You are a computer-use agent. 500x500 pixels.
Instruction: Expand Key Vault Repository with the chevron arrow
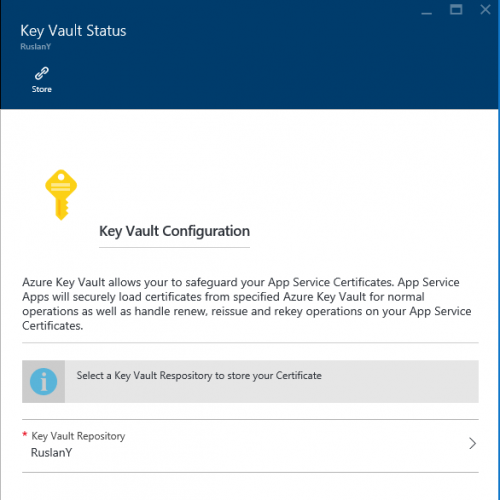pyautogui.click(x=472, y=443)
